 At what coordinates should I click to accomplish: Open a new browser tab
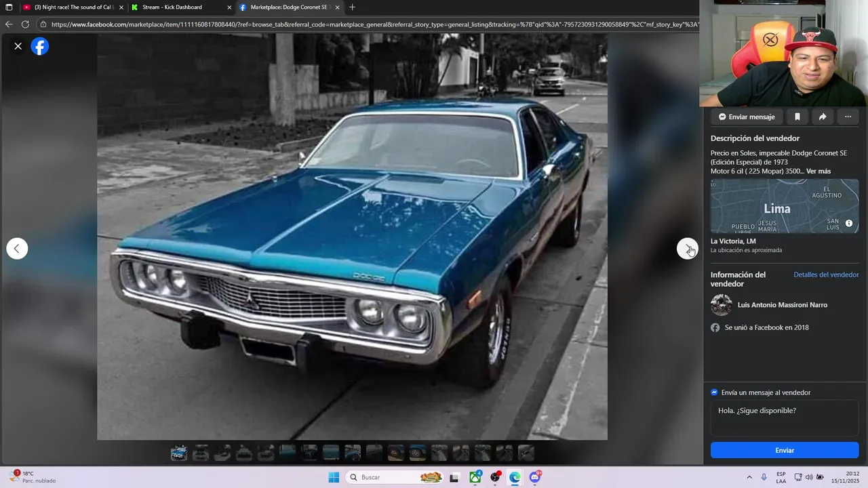point(352,7)
